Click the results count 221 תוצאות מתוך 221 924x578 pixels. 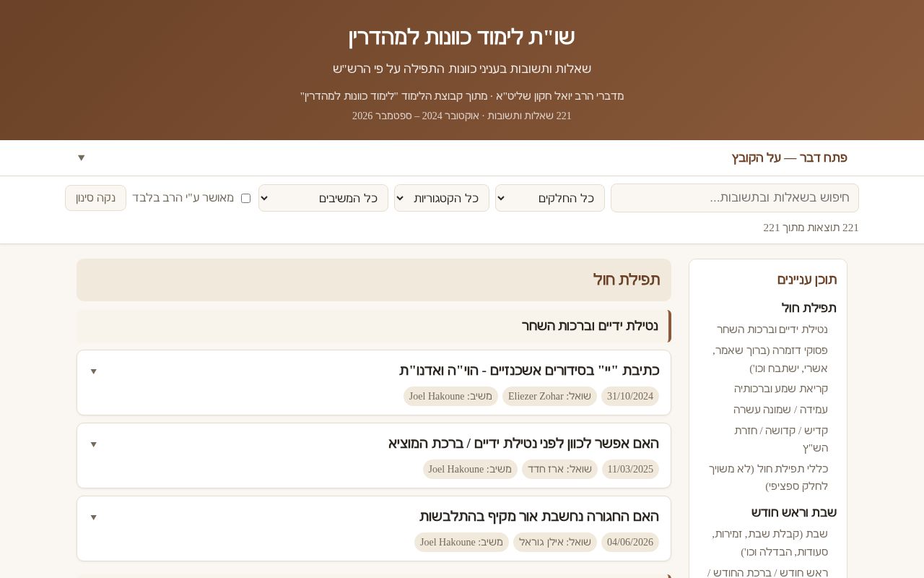click(811, 228)
